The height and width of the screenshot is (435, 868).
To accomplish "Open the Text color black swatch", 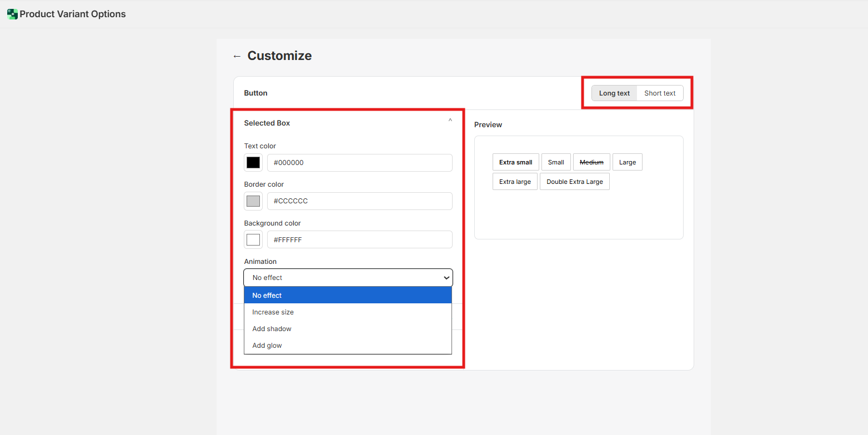I will [253, 163].
